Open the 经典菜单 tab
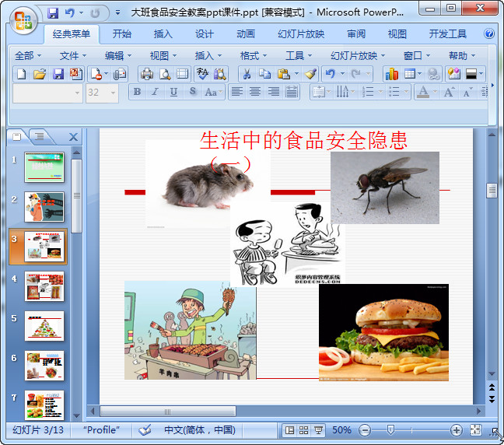 72,33
